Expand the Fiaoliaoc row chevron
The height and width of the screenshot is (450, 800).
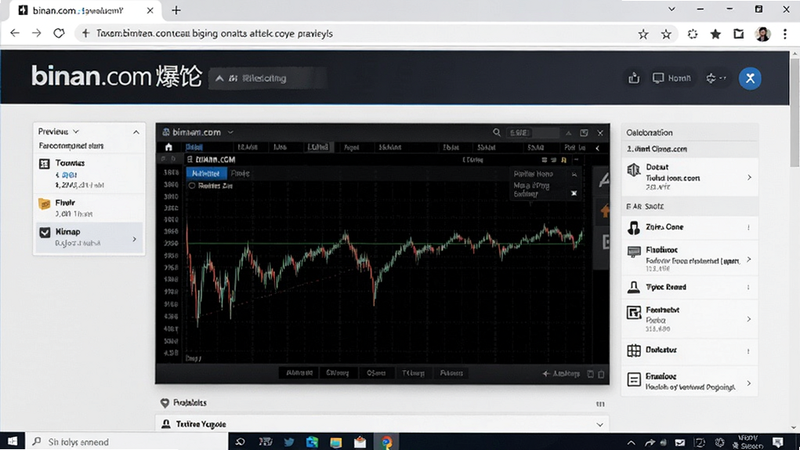(x=749, y=260)
